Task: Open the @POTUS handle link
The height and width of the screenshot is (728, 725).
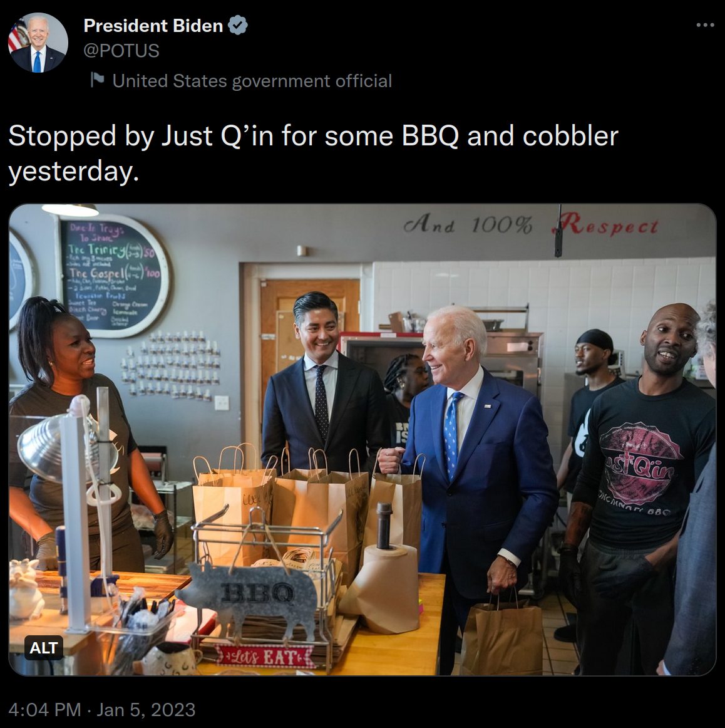Action: [121, 51]
